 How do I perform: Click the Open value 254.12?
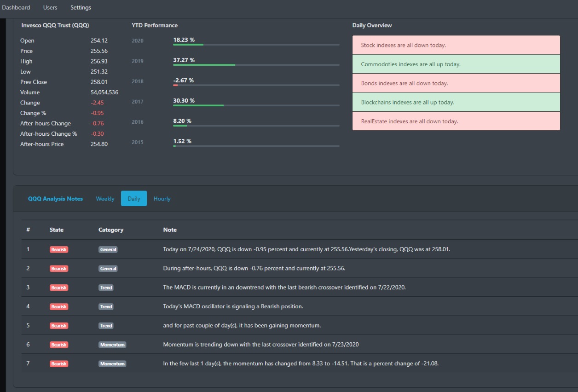[x=99, y=40]
